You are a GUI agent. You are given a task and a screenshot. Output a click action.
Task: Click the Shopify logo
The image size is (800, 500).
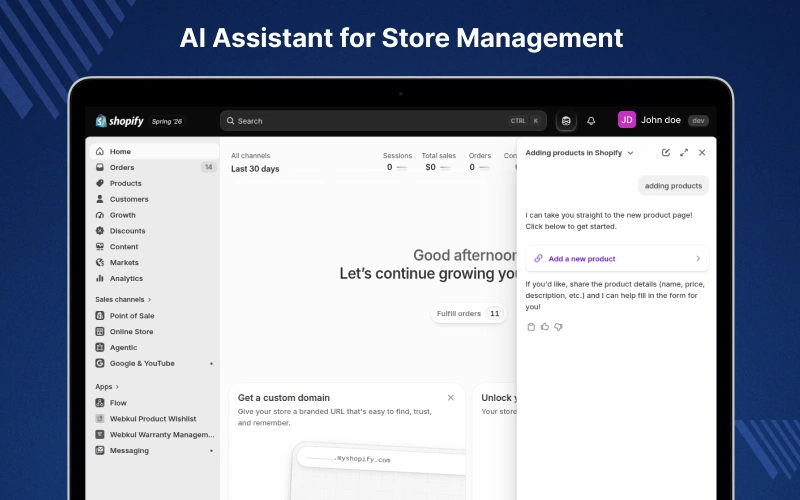(119, 121)
